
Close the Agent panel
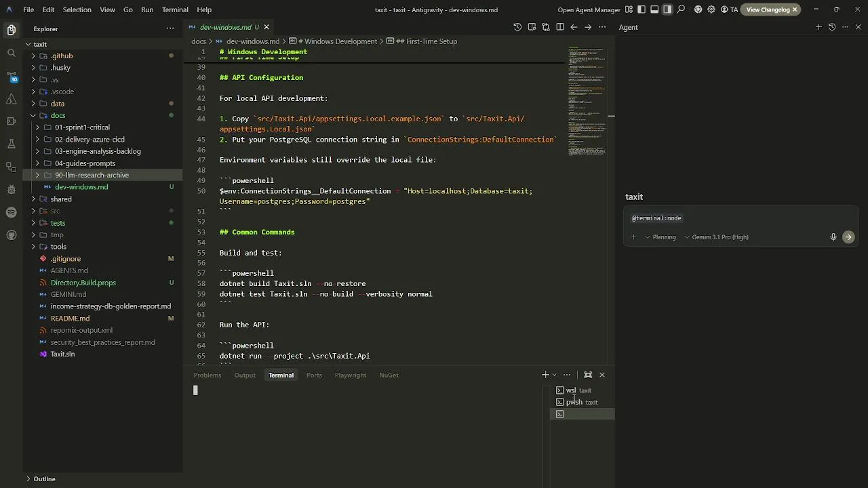tap(859, 27)
